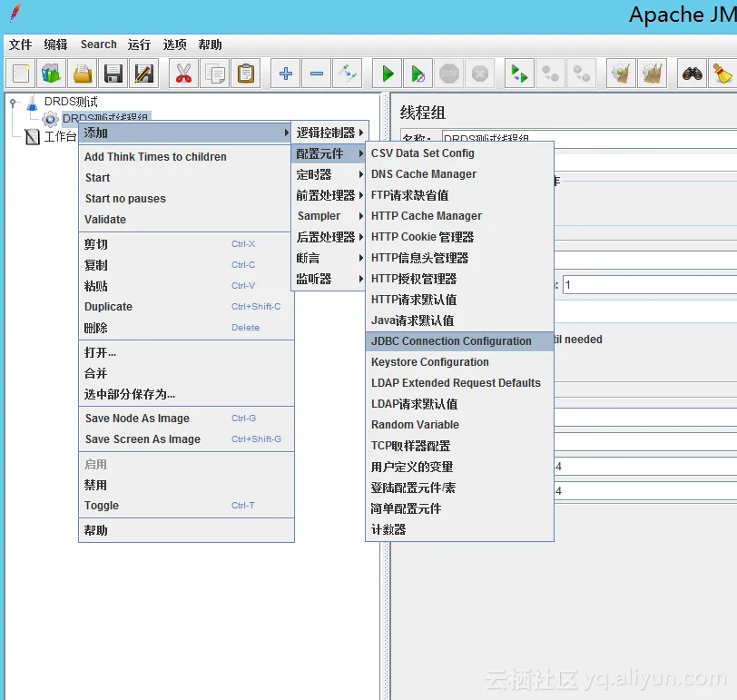Viewport: 737px width, 700px height.
Task: Click Save Node As Image
Action: click(x=186, y=419)
